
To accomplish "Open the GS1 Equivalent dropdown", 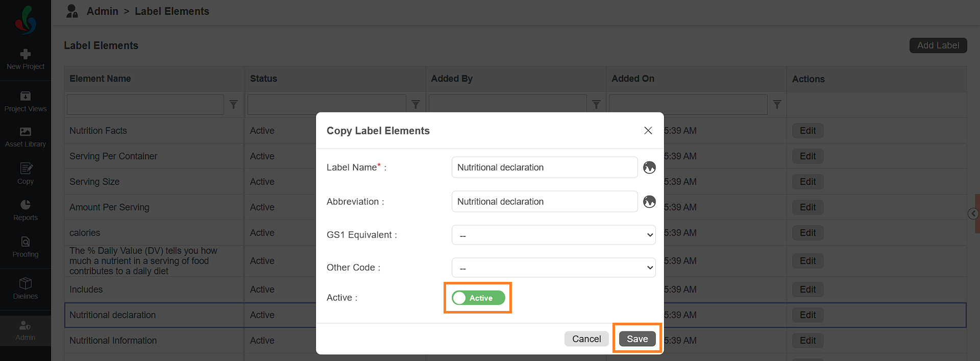I will click(553, 235).
